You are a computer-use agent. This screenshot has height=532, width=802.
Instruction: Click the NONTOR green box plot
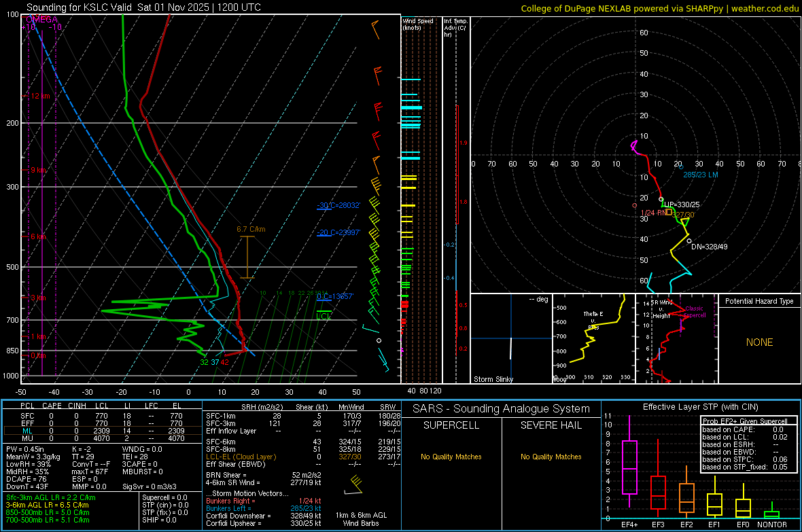pos(772,512)
